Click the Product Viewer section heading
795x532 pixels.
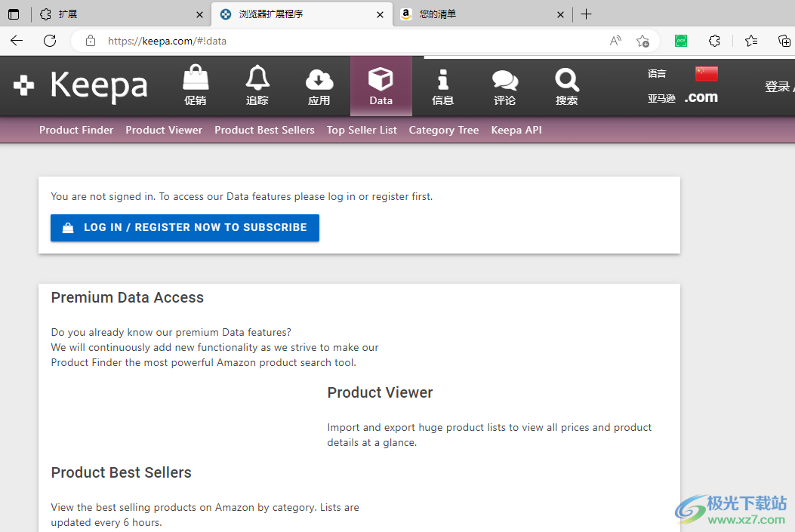pyautogui.click(x=380, y=392)
